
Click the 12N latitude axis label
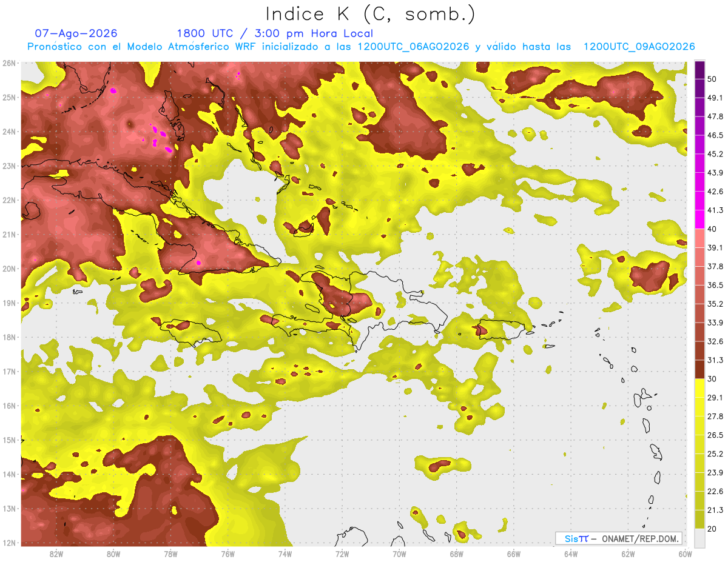pos(9,543)
